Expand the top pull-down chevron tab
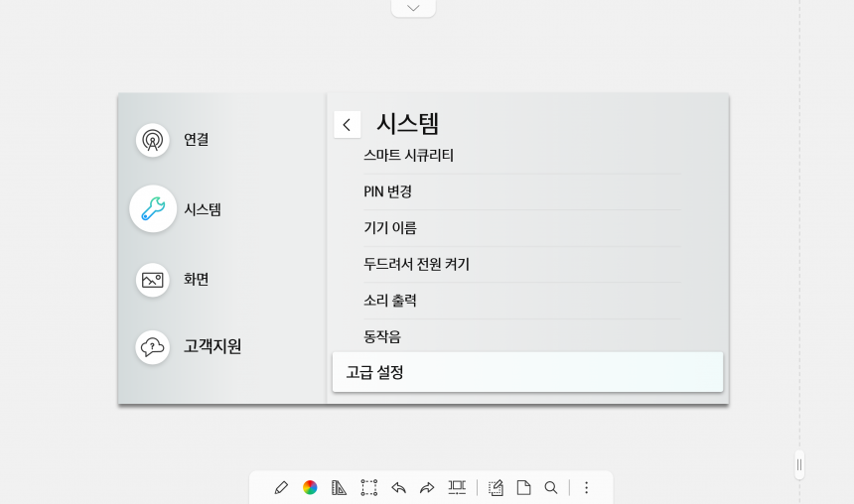This screenshot has width=854, height=504. point(413,8)
